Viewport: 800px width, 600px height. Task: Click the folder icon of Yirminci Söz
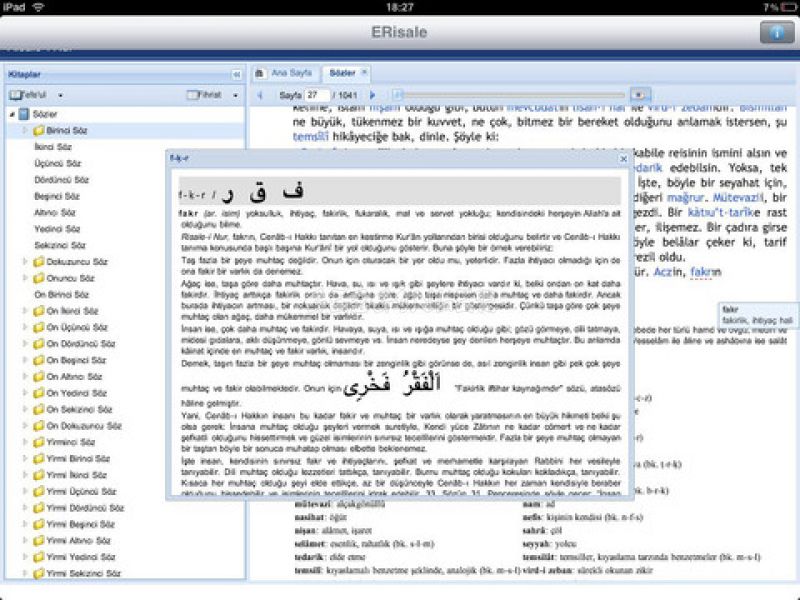pos(38,442)
